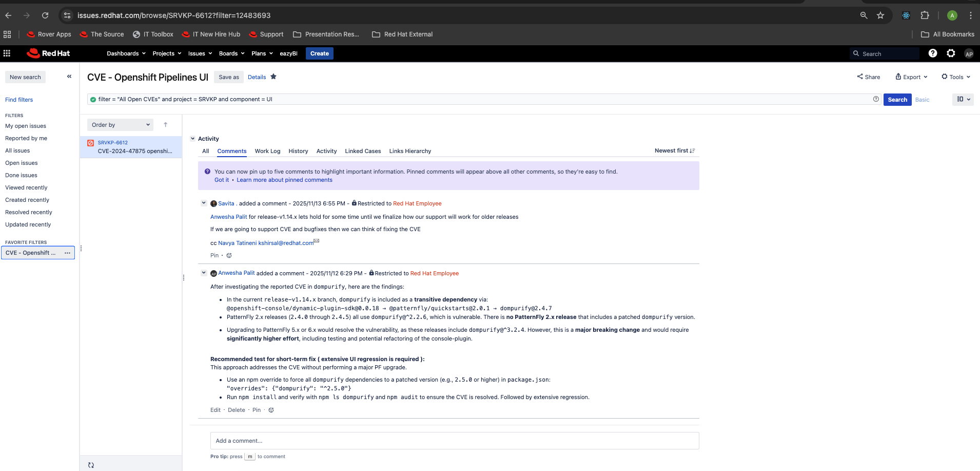980x471 pixels.
Task: Open the Find filters link
Action: (19, 100)
